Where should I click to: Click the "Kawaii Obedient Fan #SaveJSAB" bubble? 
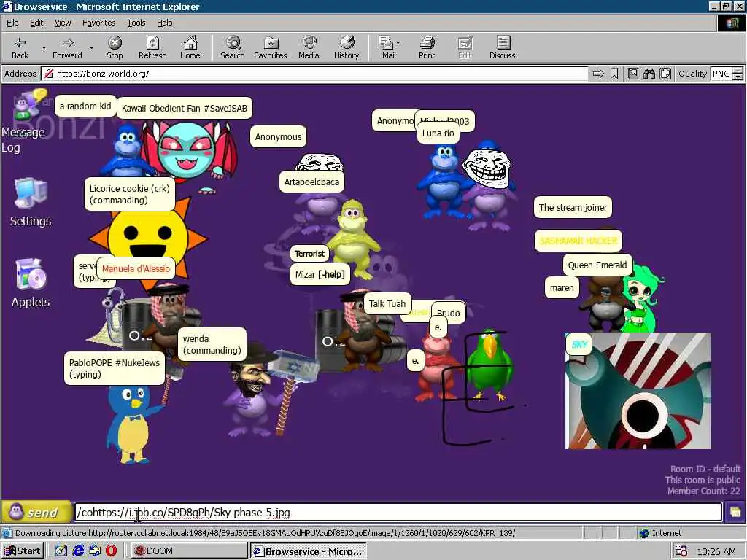185,108
